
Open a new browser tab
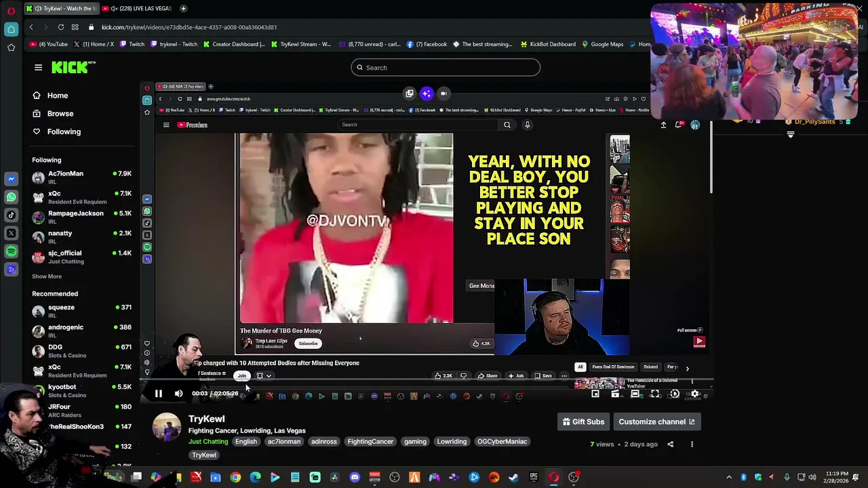tap(183, 8)
